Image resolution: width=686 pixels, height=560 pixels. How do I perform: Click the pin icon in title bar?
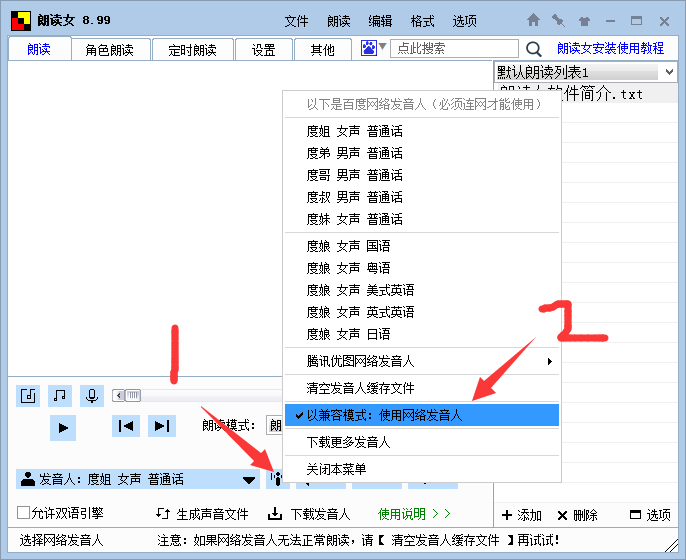[558, 20]
